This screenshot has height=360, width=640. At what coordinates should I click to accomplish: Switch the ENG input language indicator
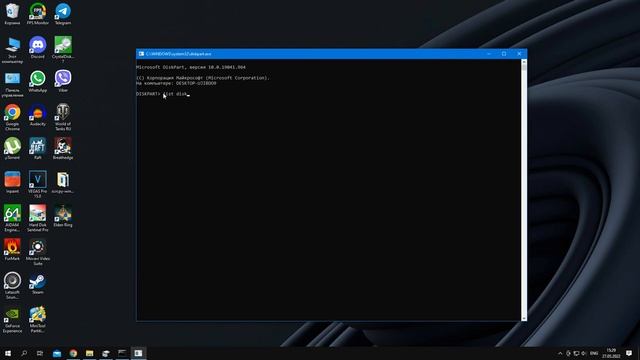click(x=594, y=353)
